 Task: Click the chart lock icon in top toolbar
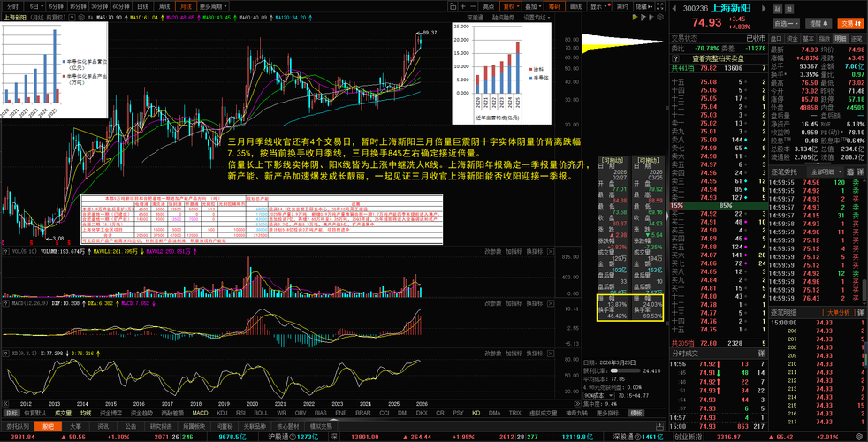[453, 7]
